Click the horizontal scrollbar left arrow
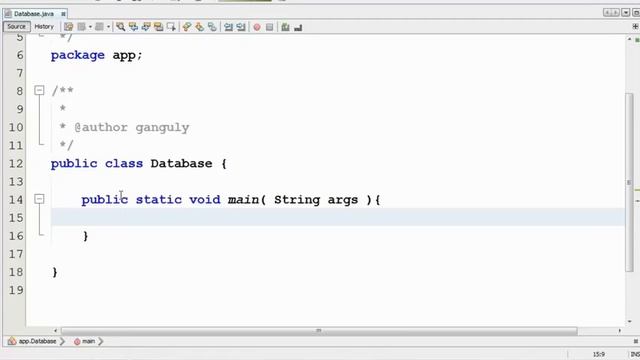This screenshot has width=640, height=360. click(x=56, y=331)
